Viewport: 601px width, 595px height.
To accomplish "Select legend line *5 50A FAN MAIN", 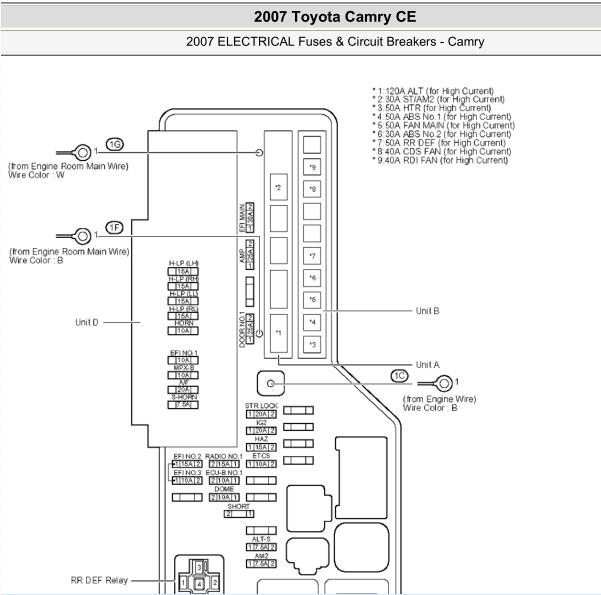I will [x=443, y=125].
